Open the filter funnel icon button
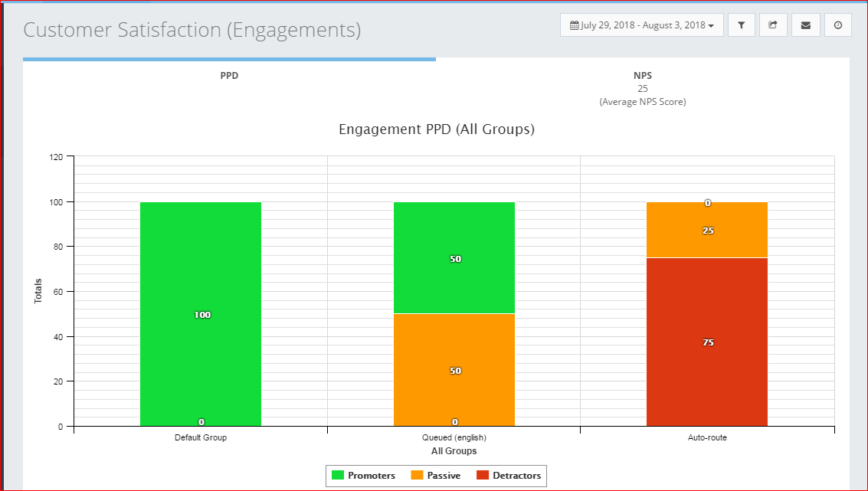Image resolution: width=868 pixels, height=491 pixels. pyautogui.click(x=741, y=25)
